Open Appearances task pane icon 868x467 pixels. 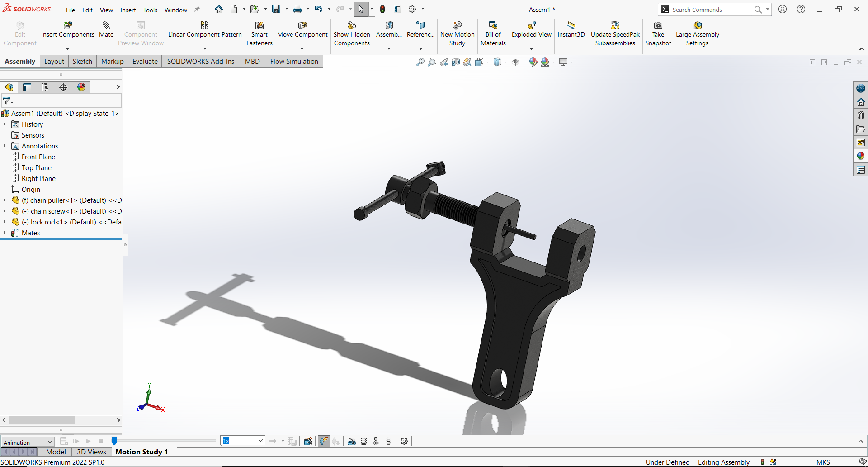861,156
